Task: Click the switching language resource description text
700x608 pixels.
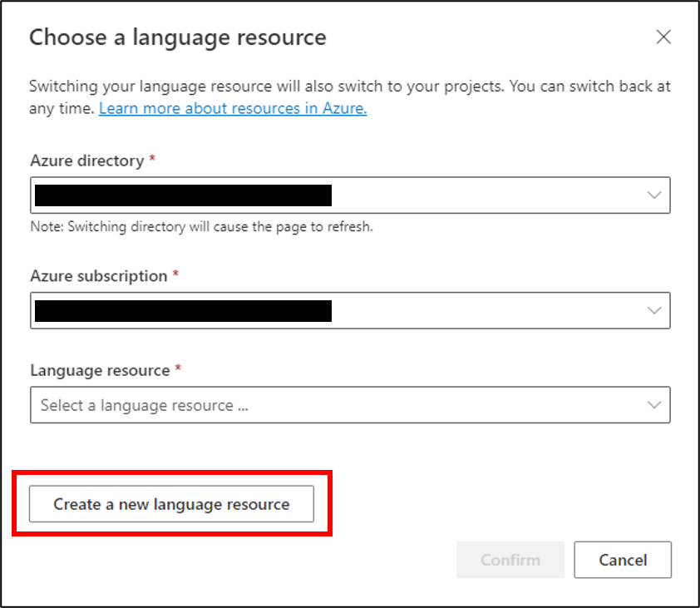Action: (x=349, y=97)
